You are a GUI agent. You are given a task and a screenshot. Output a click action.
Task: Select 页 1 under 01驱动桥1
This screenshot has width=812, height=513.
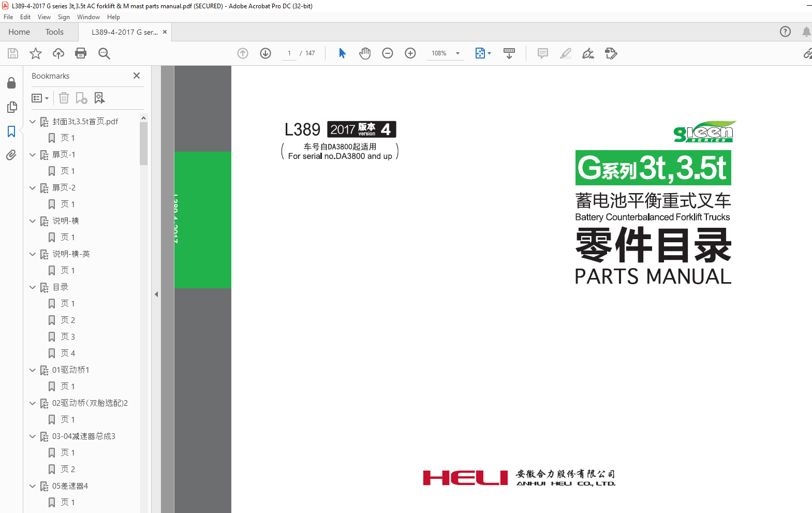[x=68, y=387]
